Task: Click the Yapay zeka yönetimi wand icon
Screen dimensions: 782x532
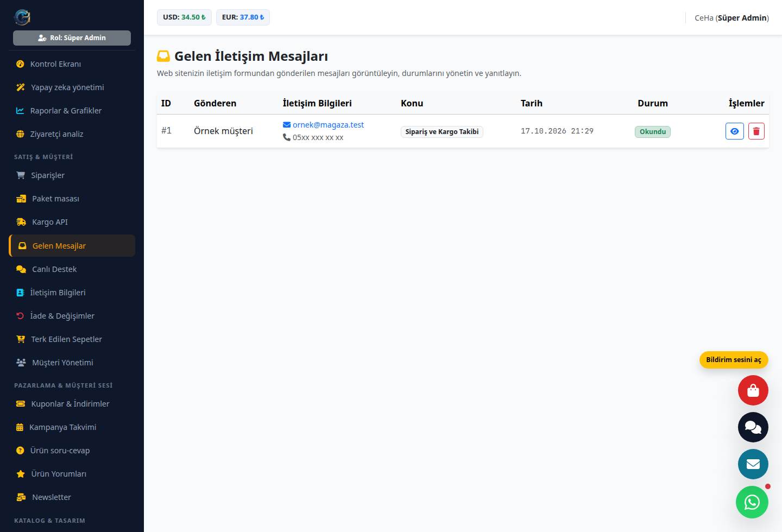Action: pos(21,87)
